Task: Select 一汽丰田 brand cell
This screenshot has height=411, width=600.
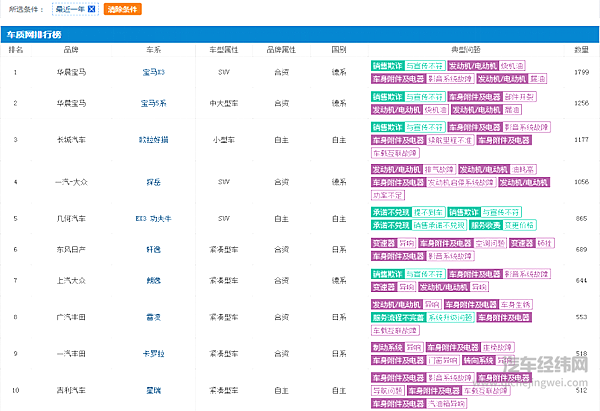Action: point(71,354)
